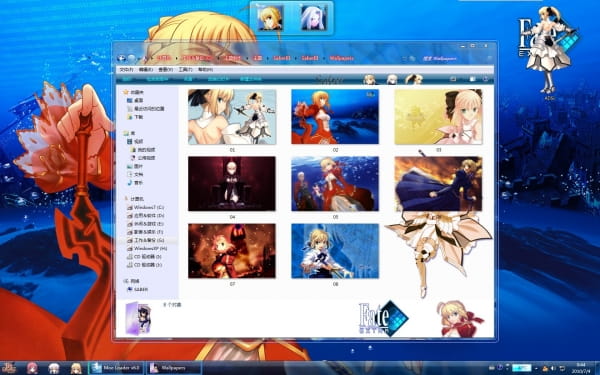Screen dimensions: 600x375
Task: Open 我的视频 under the video library
Action: [143, 150]
